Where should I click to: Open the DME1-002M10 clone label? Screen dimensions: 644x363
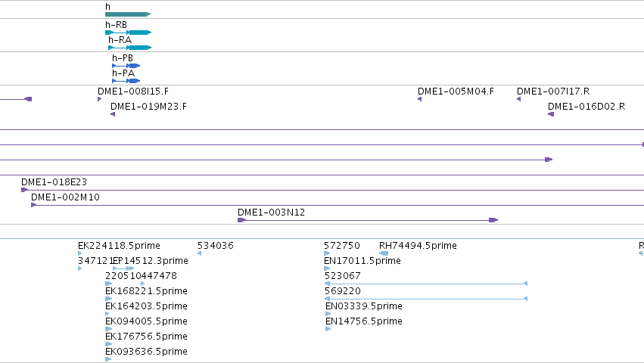click(65, 197)
